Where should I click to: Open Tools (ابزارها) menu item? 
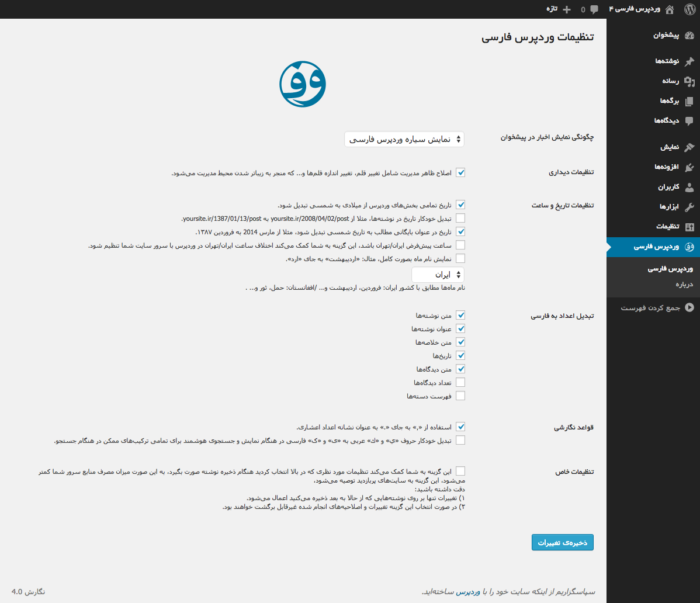coord(653,207)
